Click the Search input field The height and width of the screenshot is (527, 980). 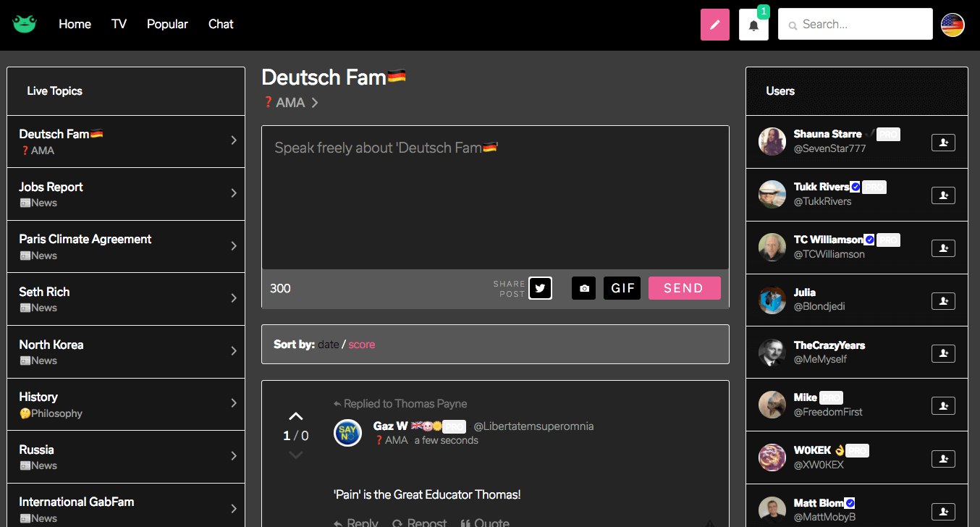click(854, 24)
